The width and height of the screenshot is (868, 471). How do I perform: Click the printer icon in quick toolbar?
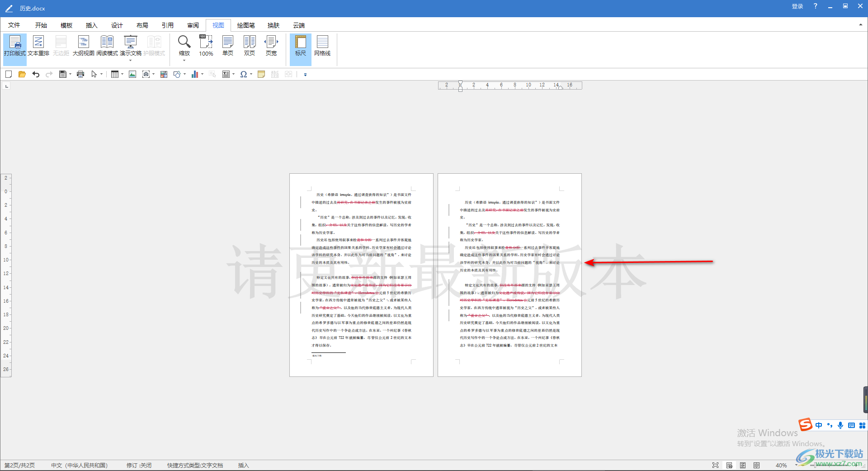pos(80,74)
